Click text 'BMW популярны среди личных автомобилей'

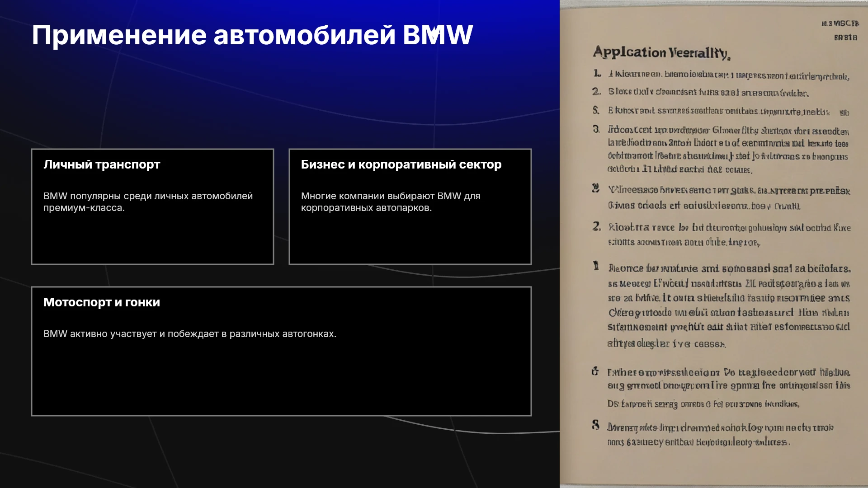click(x=148, y=196)
